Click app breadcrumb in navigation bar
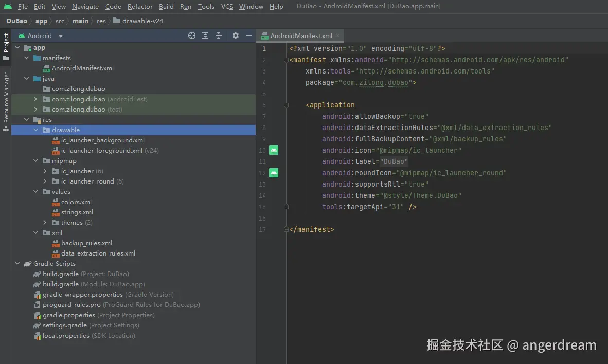The width and height of the screenshot is (608, 364). (41, 21)
